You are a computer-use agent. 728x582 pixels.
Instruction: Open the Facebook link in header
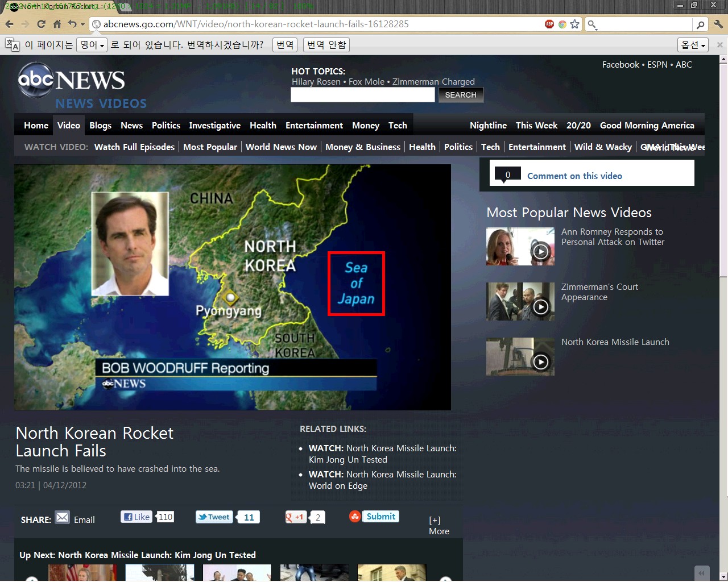tap(621, 65)
